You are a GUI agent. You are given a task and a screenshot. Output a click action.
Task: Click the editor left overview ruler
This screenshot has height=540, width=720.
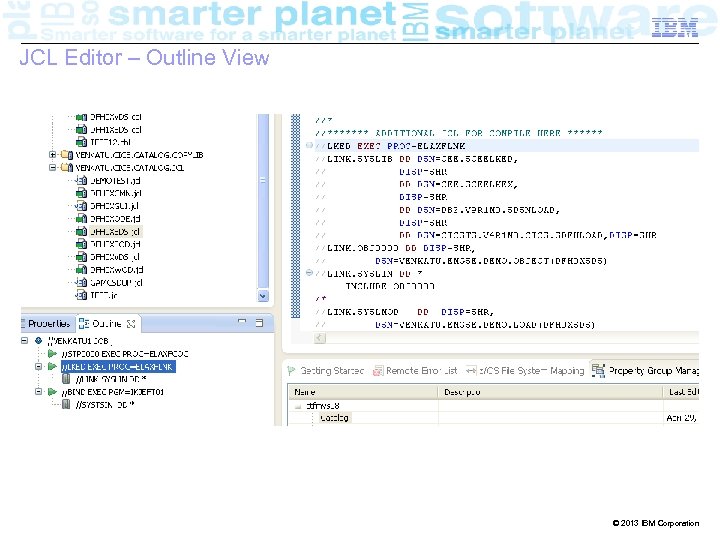tap(296, 216)
